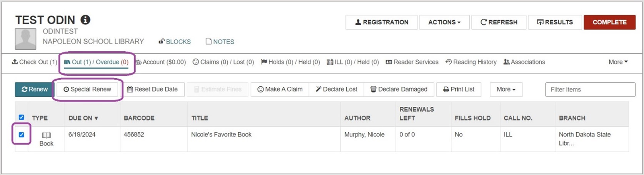Uncheck the Nicole's Favorite Book row checkbox
The width and height of the screenshot is (644, 175).
click(x=22, y=135)
